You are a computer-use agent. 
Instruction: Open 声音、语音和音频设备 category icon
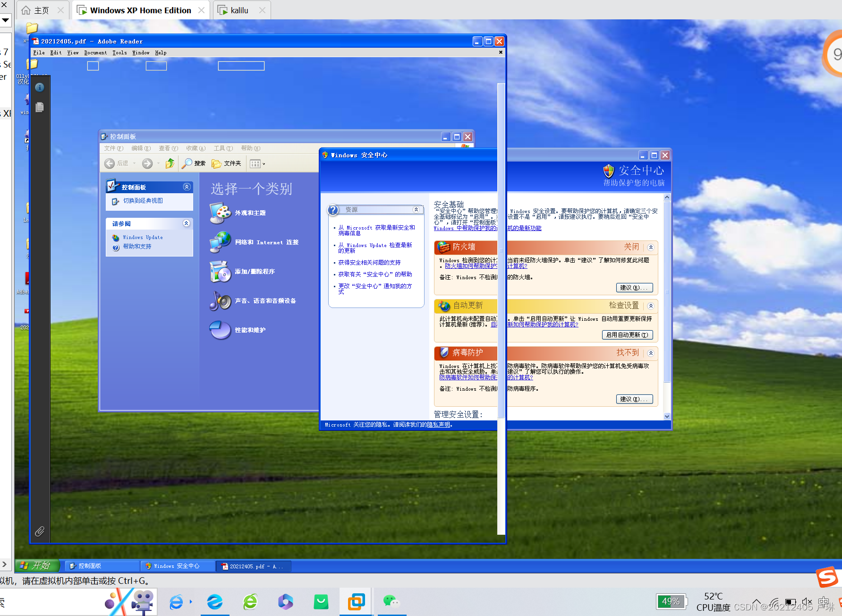tap(220, 301)
